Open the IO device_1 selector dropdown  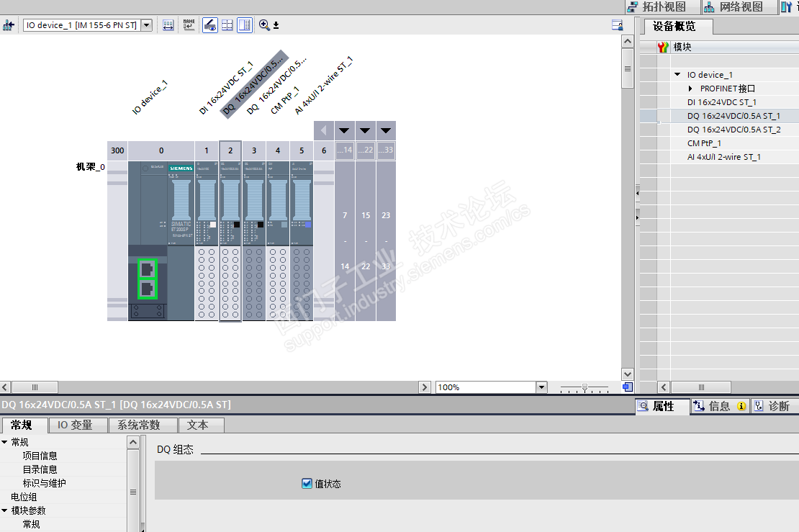pyautogui.click(x=147, y=25)
